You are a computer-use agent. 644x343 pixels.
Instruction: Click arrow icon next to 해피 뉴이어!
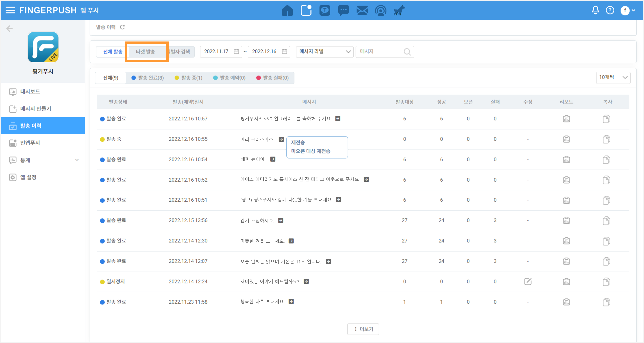tap(273, 159)
